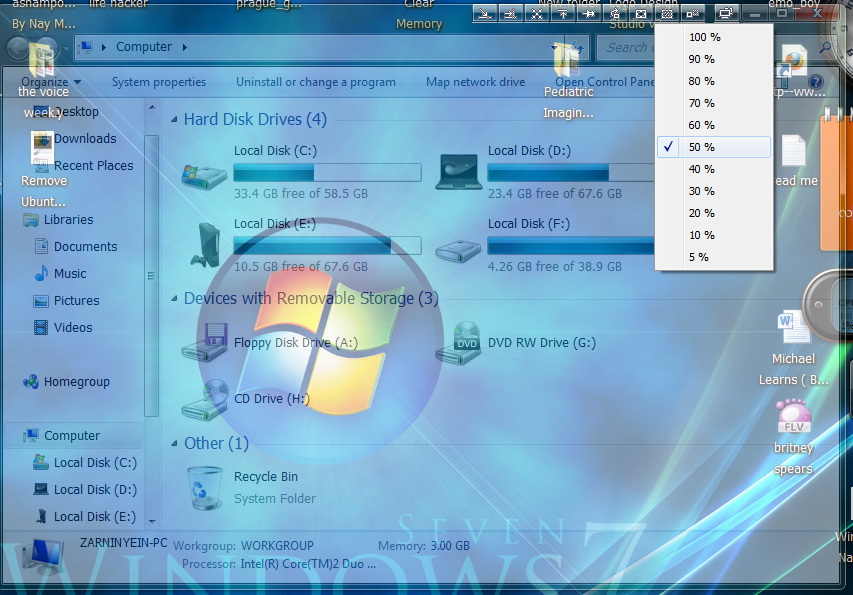The height and width of the screenshot is (595, 853).
Task: Click the Search box in Explorer
Action: pos(626,48)
